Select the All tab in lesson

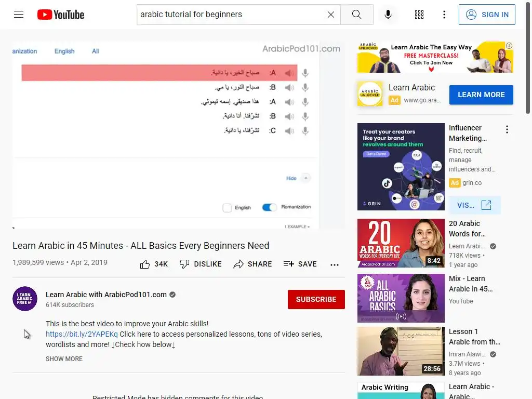[96, 51]
